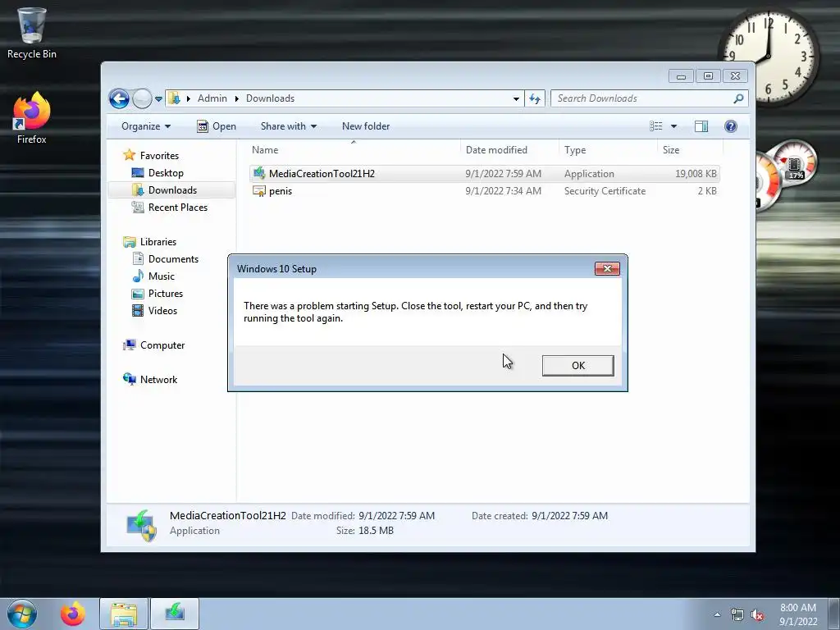Screen dimensions: 840x630
Task: Click the Music note icon in Libraries
Action: [x=138, y=276]
